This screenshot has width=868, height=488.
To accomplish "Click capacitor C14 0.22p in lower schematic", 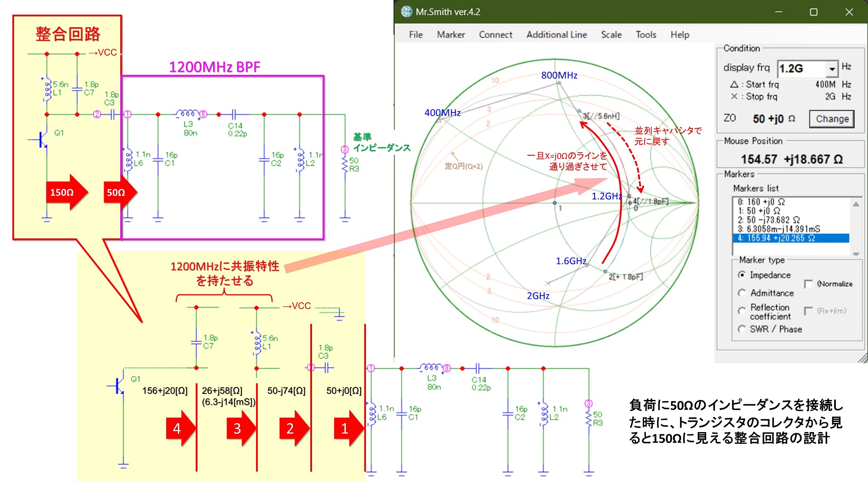I will click(x=477, y=368).
